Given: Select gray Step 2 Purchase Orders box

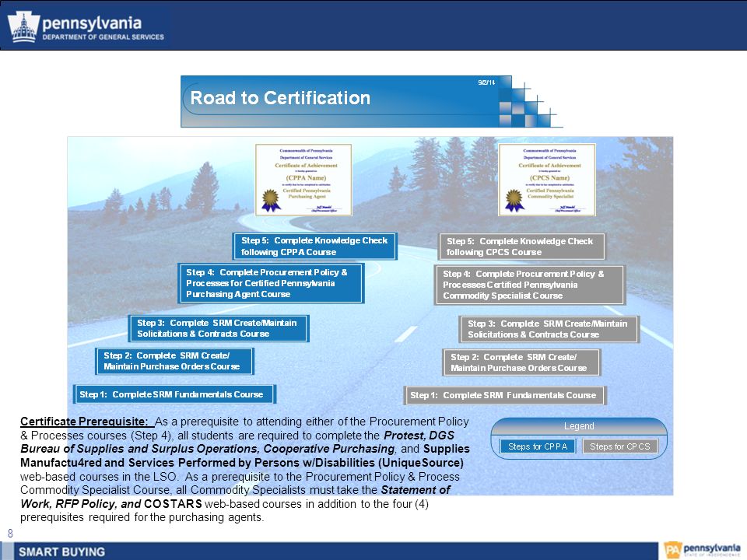Looking at the screenshot, I should click(521, 362).
